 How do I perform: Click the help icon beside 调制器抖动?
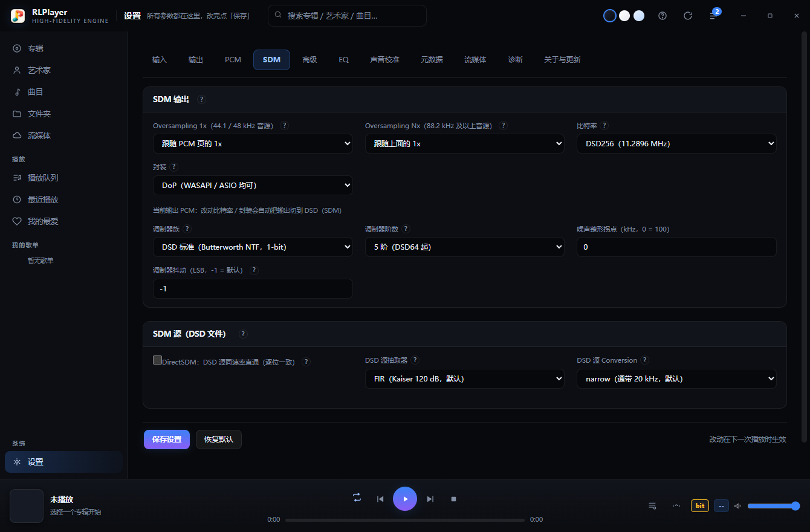(254, 270)
